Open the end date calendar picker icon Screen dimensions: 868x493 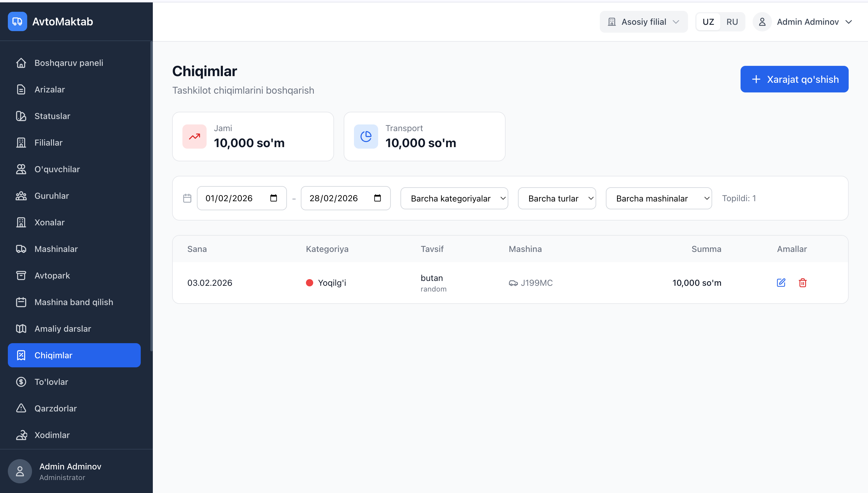point(377,198)
